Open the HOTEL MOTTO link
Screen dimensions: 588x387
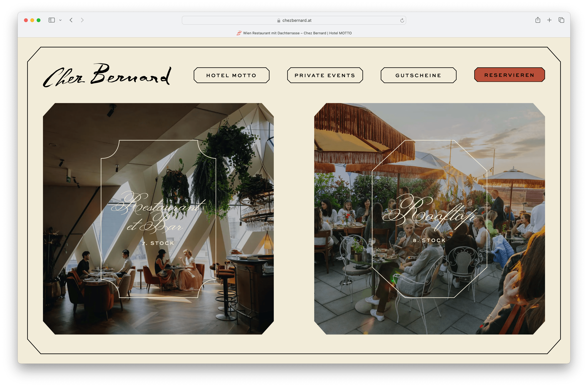(231, 75)
